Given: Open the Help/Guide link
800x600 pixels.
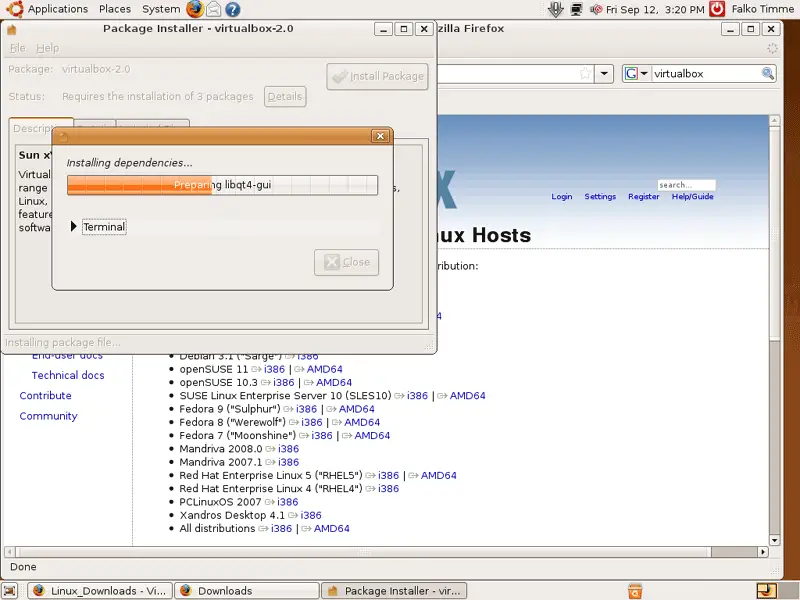Looking at the screenshot, I should [x=692, y=196].
